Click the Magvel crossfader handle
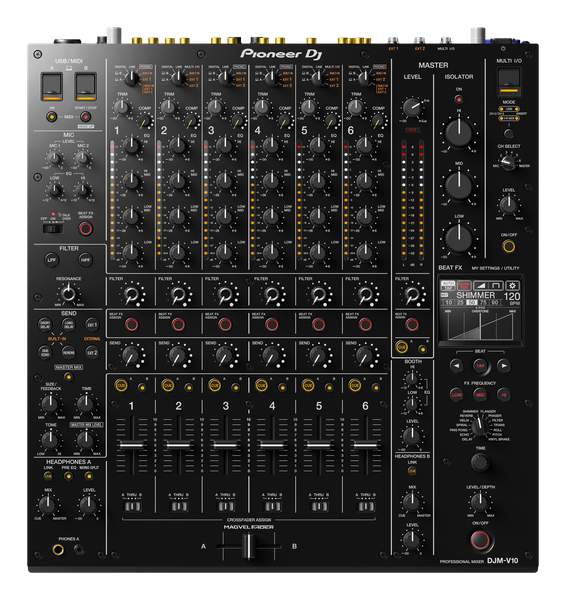 pos(248,546)
